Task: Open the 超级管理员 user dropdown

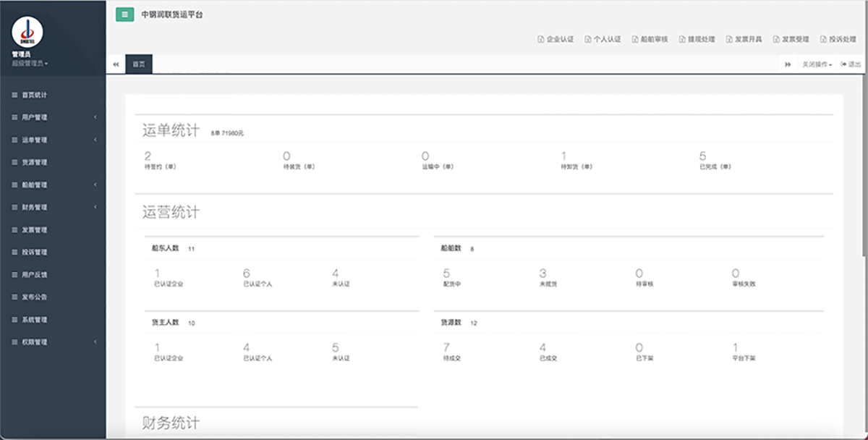Action: point(30,64)
